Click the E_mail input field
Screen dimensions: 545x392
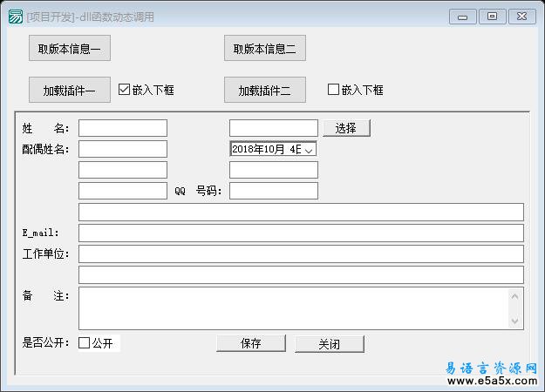[x=301, y=233]
